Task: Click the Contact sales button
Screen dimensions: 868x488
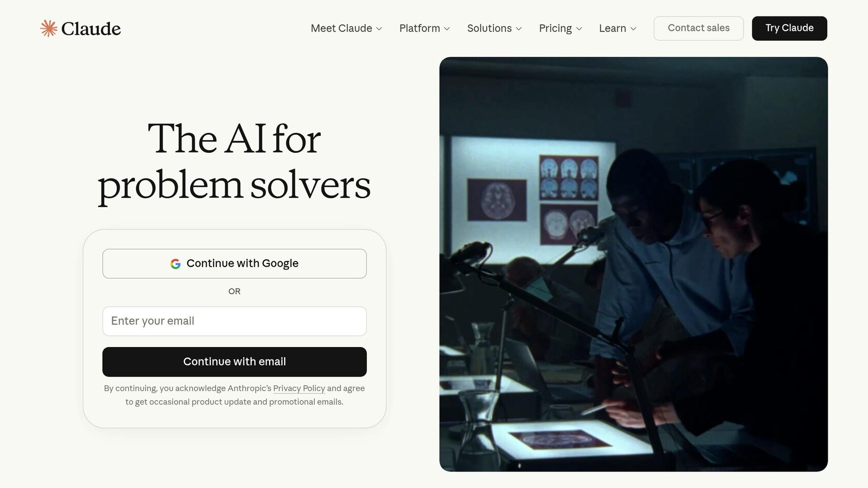Action: pyautogui.click(x=699, y=28)
